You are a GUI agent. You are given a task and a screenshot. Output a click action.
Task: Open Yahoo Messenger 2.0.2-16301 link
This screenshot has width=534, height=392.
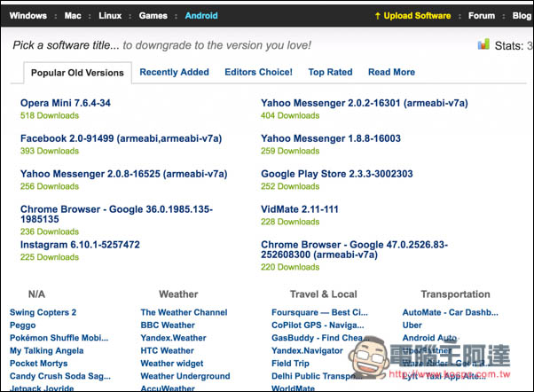tap(365, 103)
